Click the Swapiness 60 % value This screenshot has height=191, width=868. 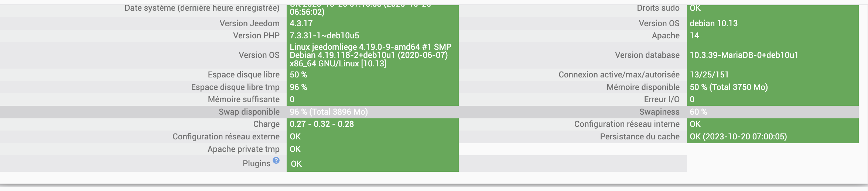click(698, 112)
